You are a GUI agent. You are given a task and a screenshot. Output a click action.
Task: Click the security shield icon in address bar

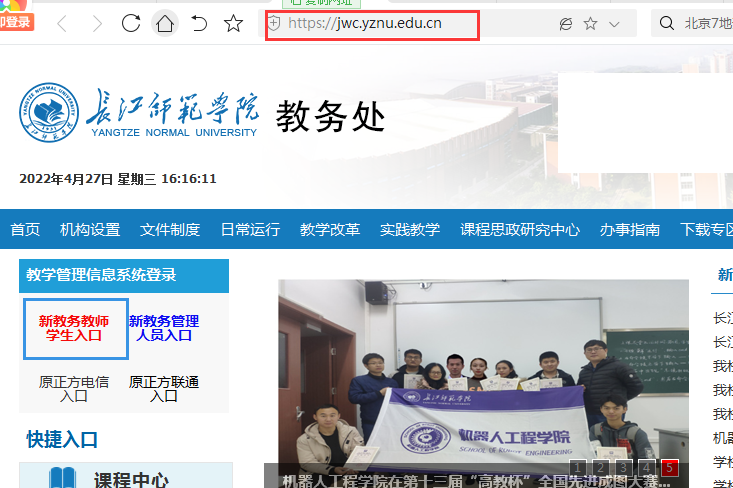pyautogui.click(x=275, y=23)
